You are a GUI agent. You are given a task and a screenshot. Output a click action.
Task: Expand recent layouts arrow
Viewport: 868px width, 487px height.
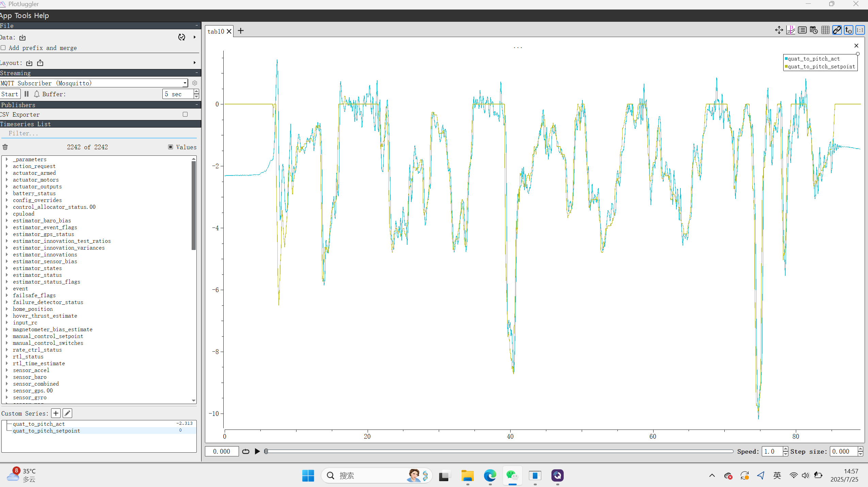point(194,63)
